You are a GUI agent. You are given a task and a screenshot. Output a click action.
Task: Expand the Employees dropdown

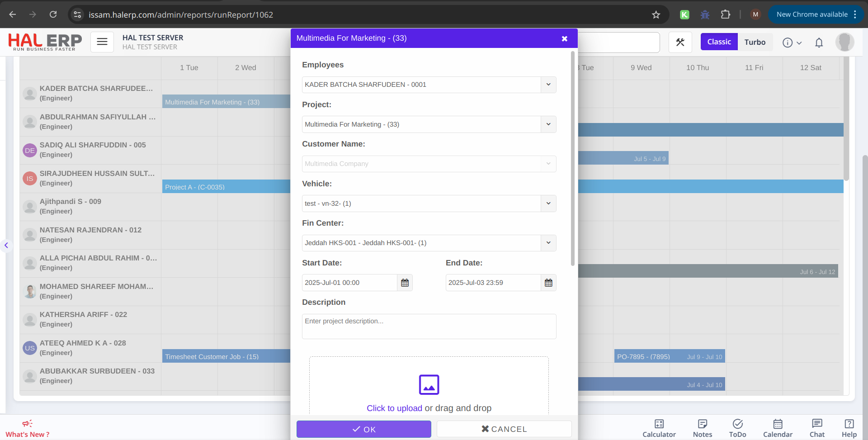pyautogui.click(x=548, y=85)
